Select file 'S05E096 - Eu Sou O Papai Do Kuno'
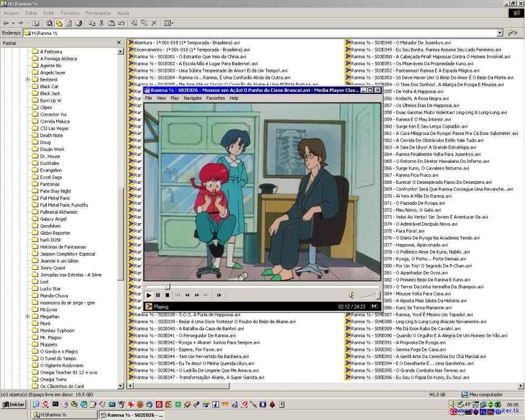This screenshot has width=525, height=420. click(410, 377)
